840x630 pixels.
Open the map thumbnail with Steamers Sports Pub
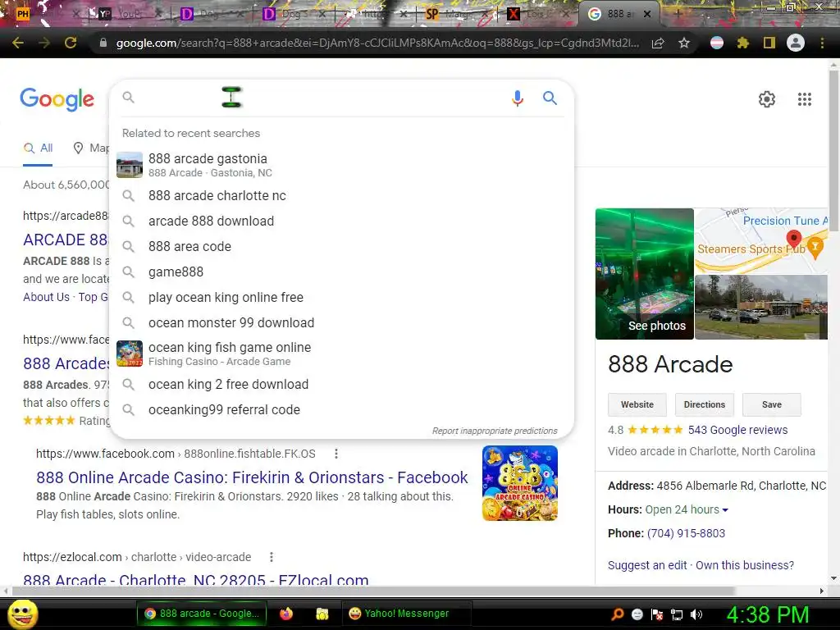(761, 241)
